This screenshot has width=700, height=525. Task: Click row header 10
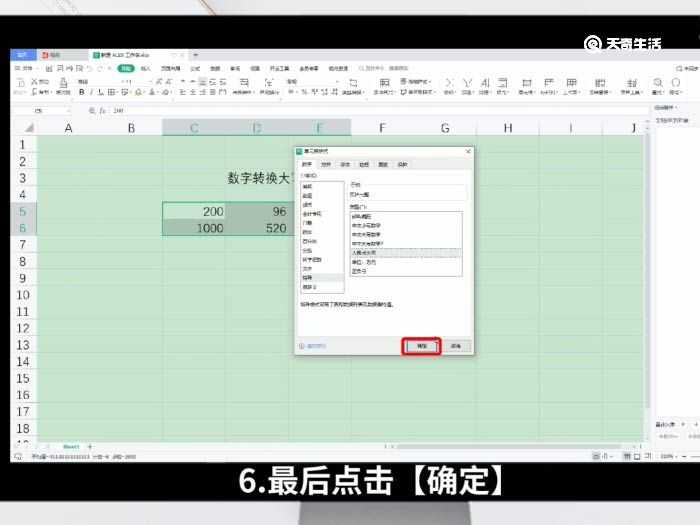point(23,295)
